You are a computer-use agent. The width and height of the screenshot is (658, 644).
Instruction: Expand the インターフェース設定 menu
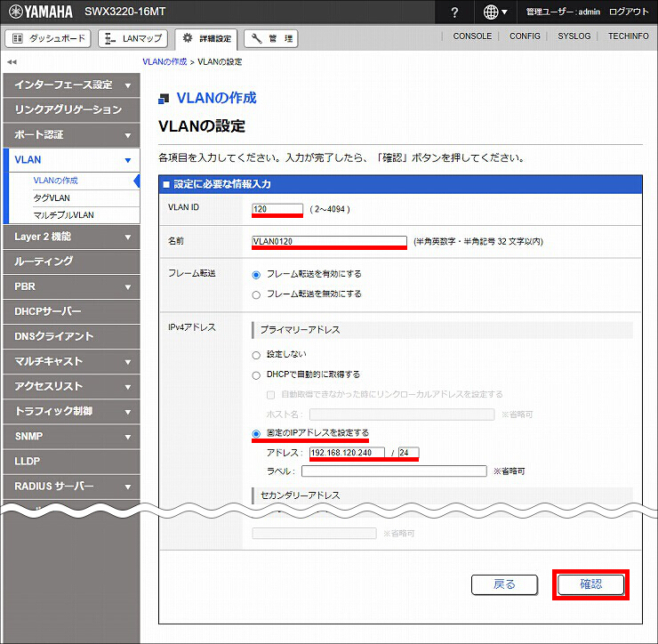[71, 85]
